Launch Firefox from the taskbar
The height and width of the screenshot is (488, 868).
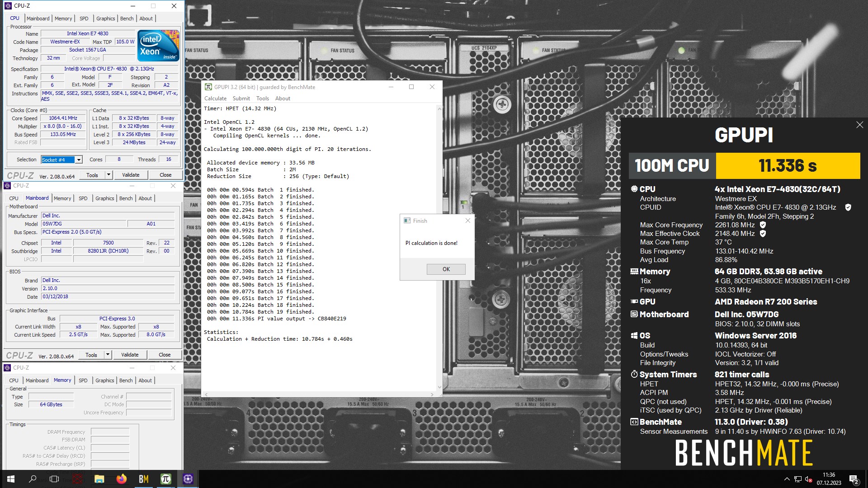point(122,479)
